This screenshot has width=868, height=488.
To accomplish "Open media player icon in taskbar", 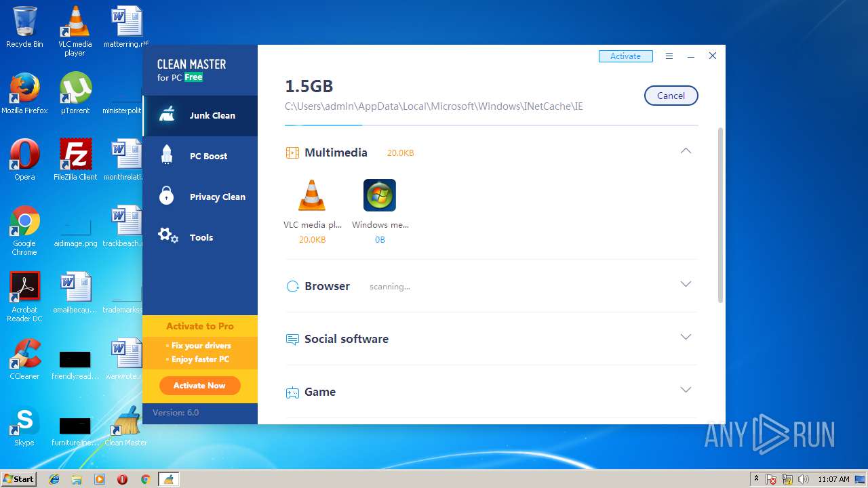I will 100,479.
